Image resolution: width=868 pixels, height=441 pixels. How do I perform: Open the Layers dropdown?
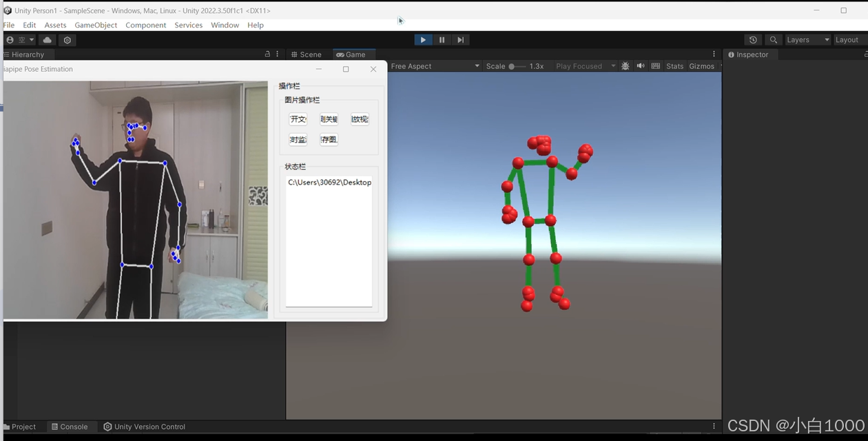point(807,39)
